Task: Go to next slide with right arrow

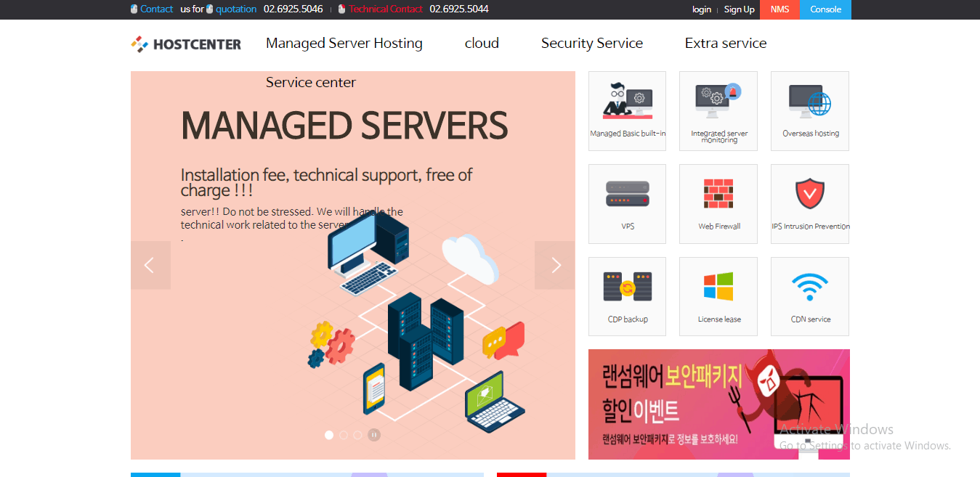Action: 555,265
